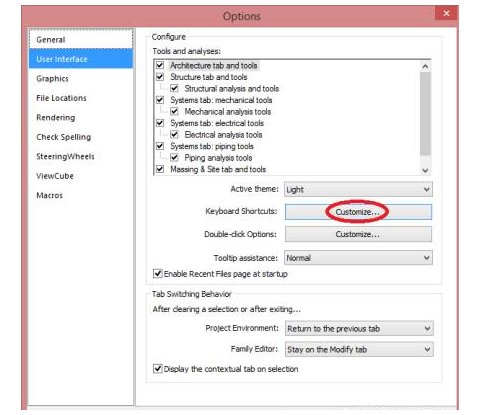Open the Tooltip assistance dropdown
Screen dimensions: 502x415
(x=358, y=258)
